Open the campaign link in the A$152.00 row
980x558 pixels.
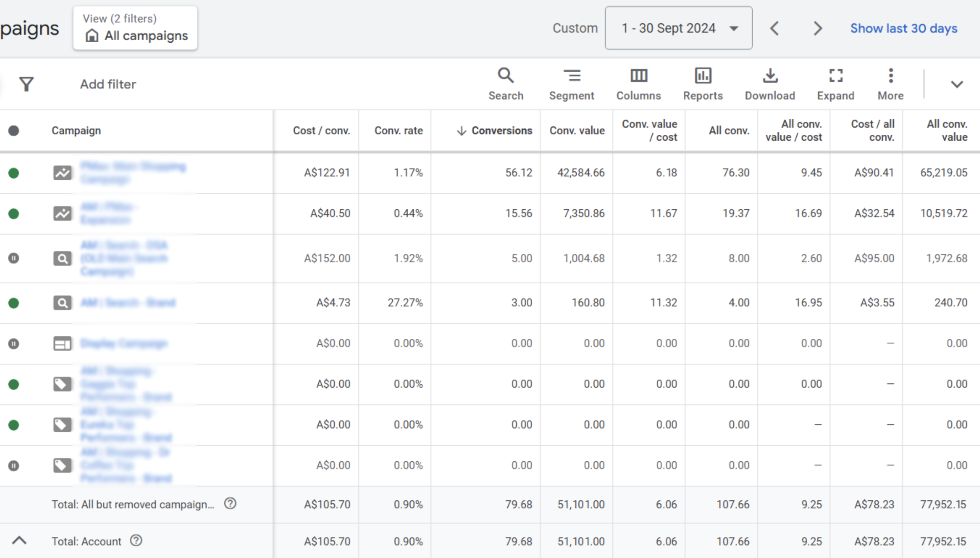124,258
